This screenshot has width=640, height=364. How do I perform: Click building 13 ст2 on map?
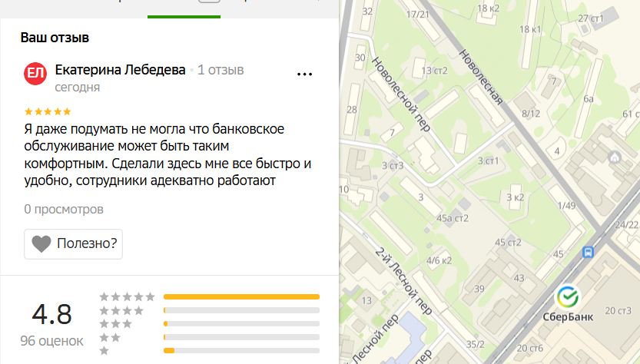click(434, 71)
